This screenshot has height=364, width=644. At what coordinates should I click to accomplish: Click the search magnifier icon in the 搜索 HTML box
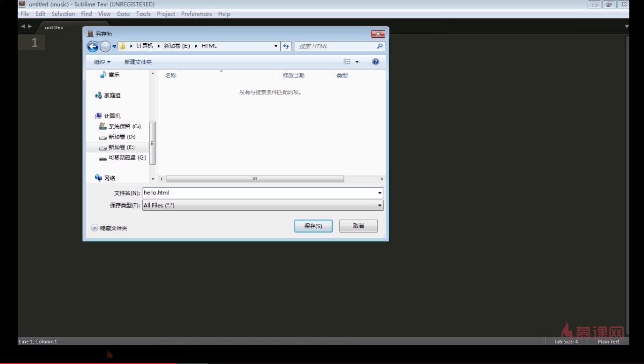pyautogui.click(x=379, y=46)
